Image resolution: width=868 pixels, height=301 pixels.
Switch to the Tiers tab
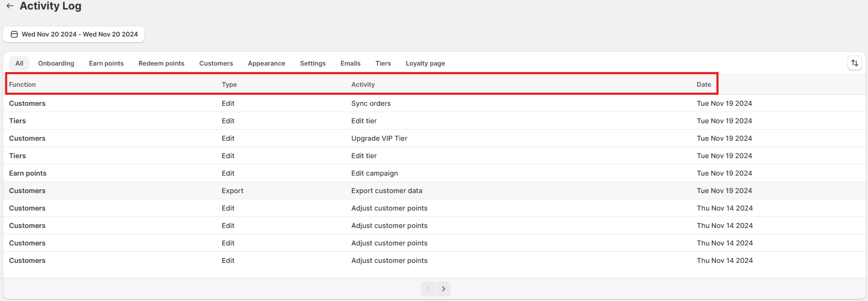tap(383, 63)
